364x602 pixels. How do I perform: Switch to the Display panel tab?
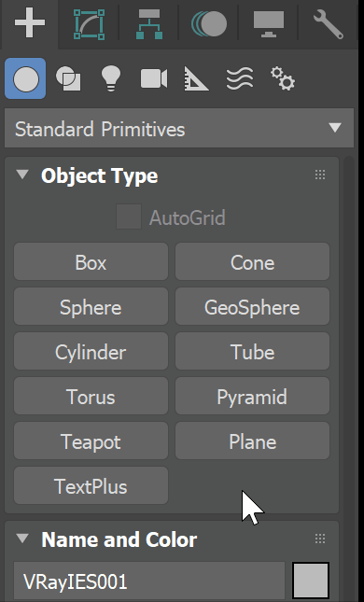(269, 24)
